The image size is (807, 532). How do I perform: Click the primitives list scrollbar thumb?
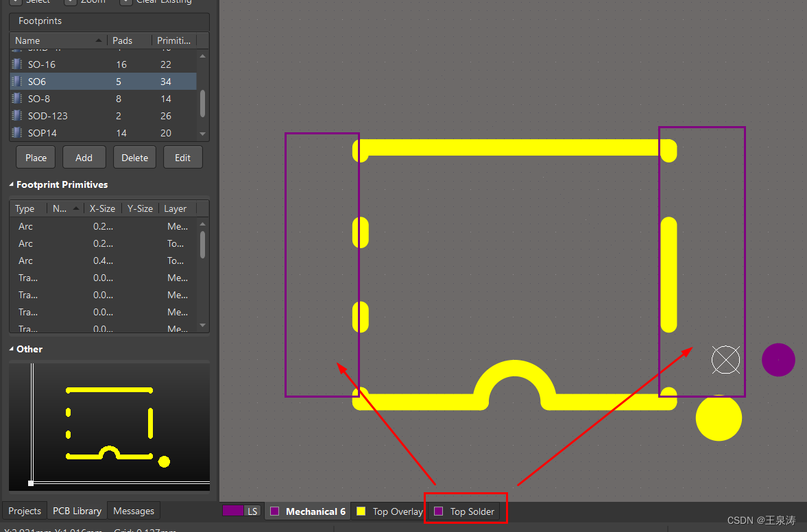(202, 245)
